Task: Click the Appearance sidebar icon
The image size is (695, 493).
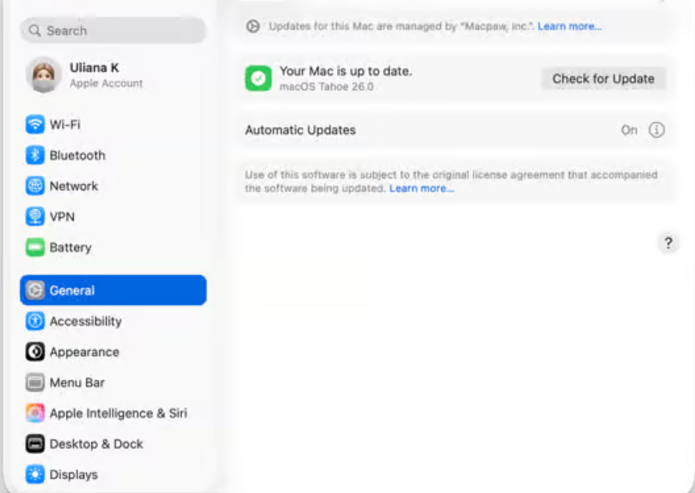Action: click(35, 352)
